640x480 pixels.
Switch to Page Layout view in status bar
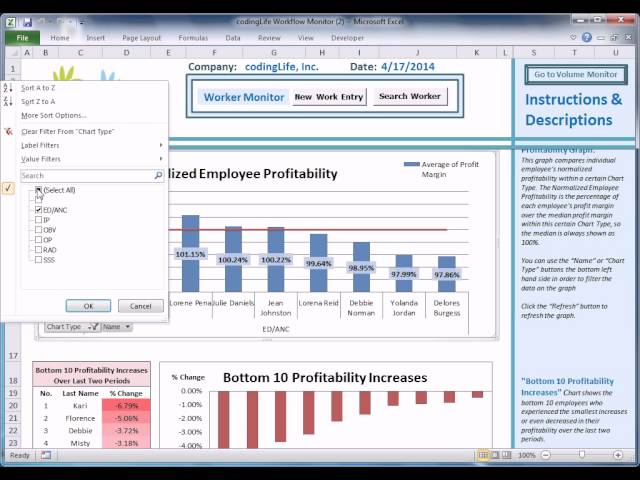coord(495,455)
